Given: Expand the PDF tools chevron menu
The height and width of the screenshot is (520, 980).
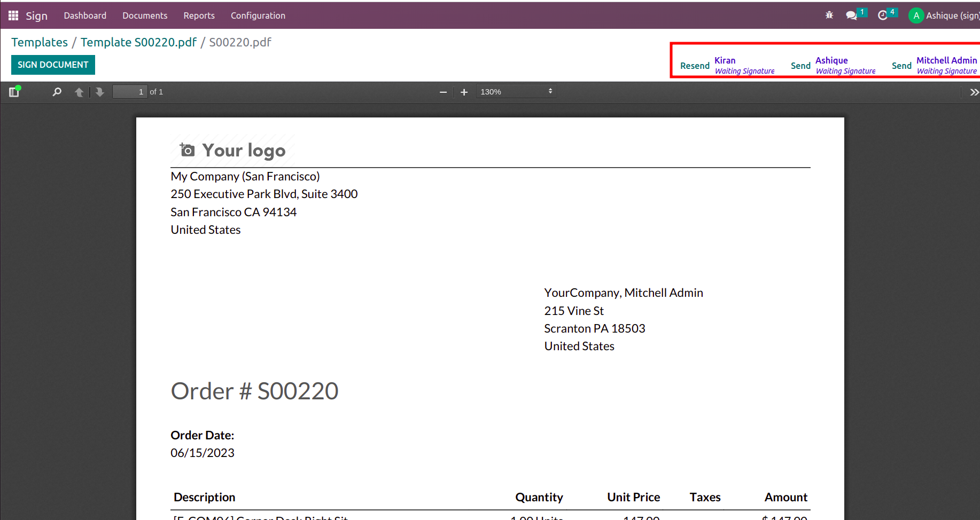Looking at the screenshot, I should [974, 92].
